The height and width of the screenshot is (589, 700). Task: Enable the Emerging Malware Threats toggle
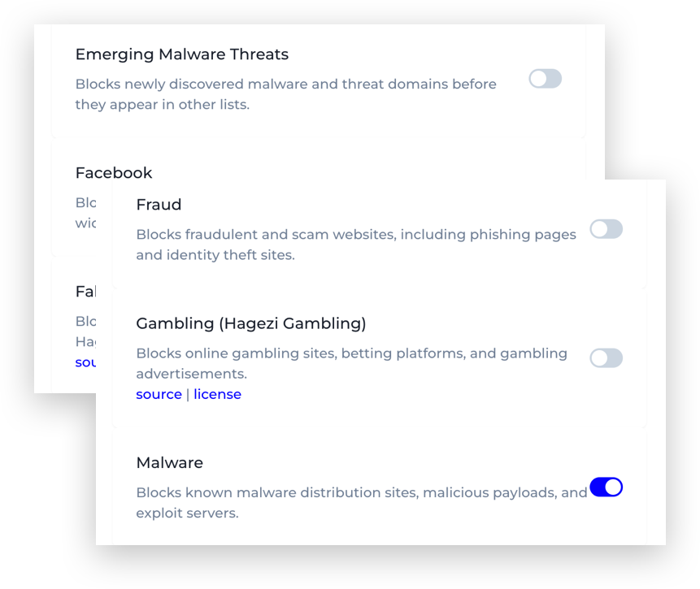tap(545, 79)
